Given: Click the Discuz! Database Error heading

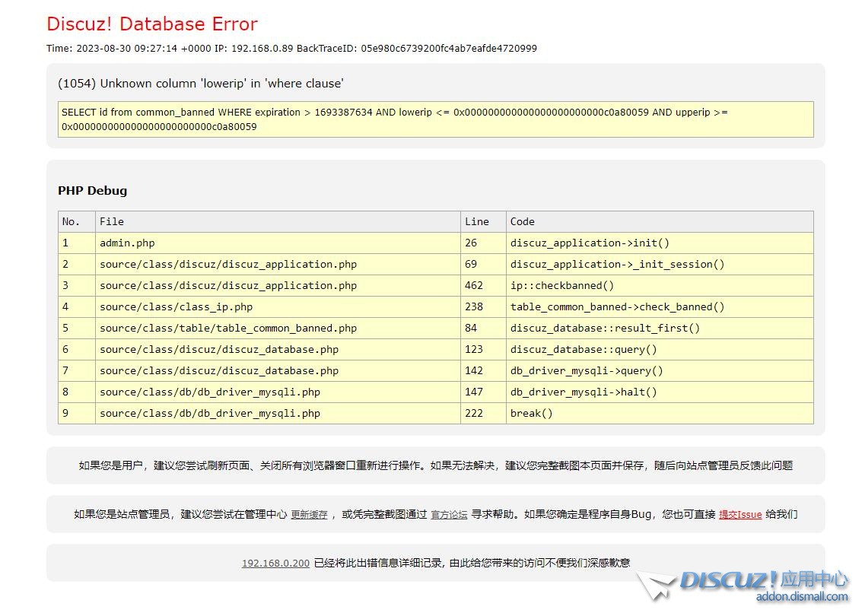Looking at the screenshot, I should (x=151, y=24).
